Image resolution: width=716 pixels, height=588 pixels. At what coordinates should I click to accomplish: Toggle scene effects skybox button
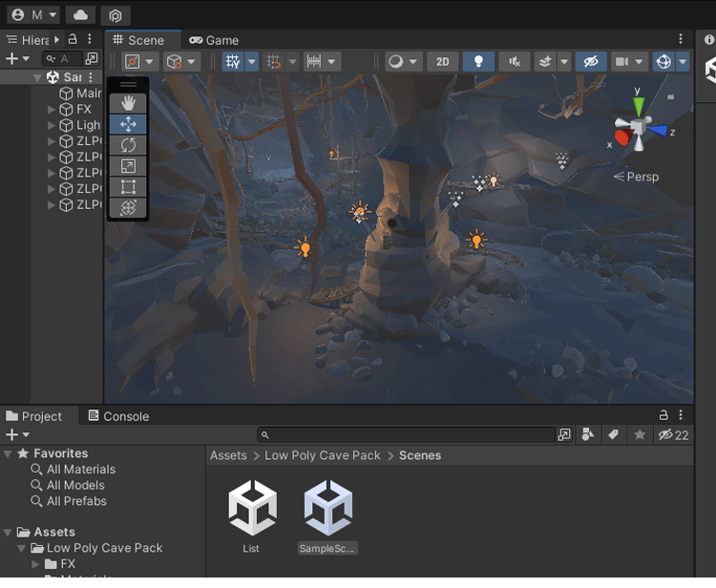point(545,62)
